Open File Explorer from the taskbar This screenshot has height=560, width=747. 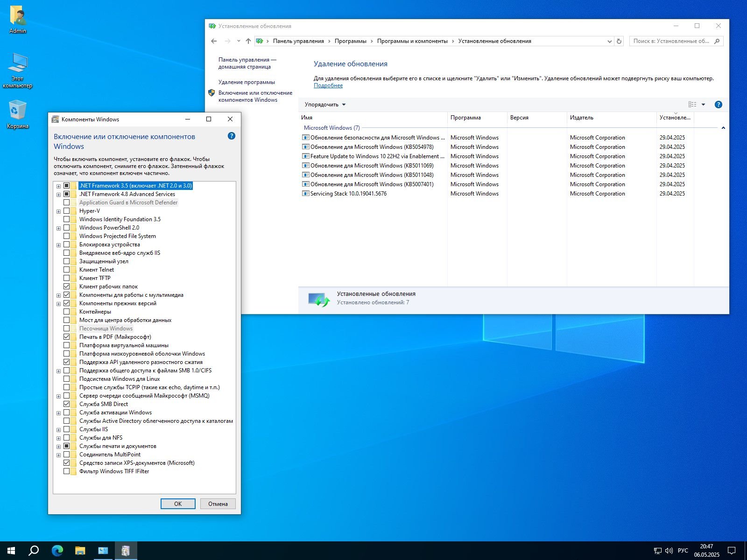80,551
